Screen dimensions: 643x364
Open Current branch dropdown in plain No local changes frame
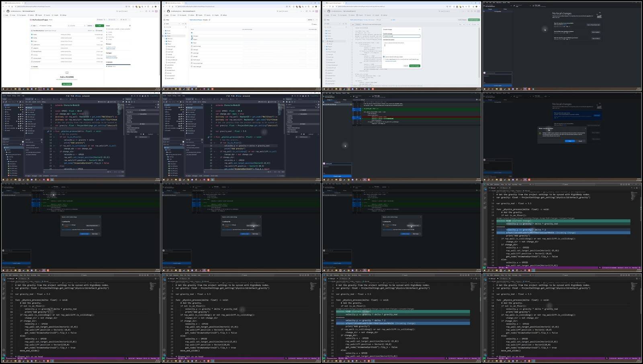[522, 6]
